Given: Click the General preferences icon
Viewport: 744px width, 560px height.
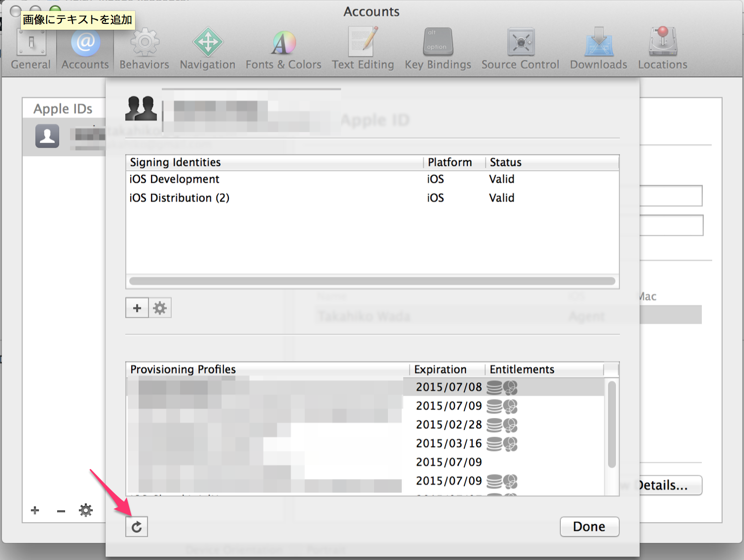Looking at the screenshot, I should click(30, 47).
